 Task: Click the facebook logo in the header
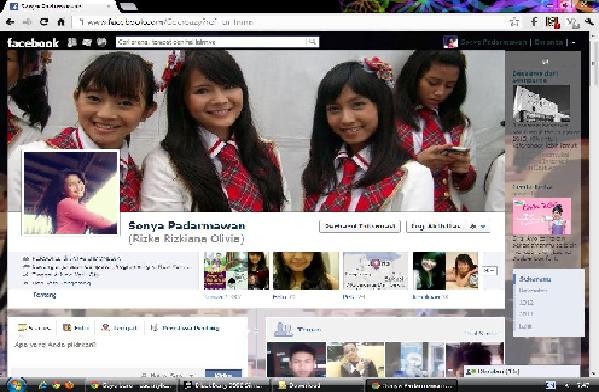(x=33, y=42)
